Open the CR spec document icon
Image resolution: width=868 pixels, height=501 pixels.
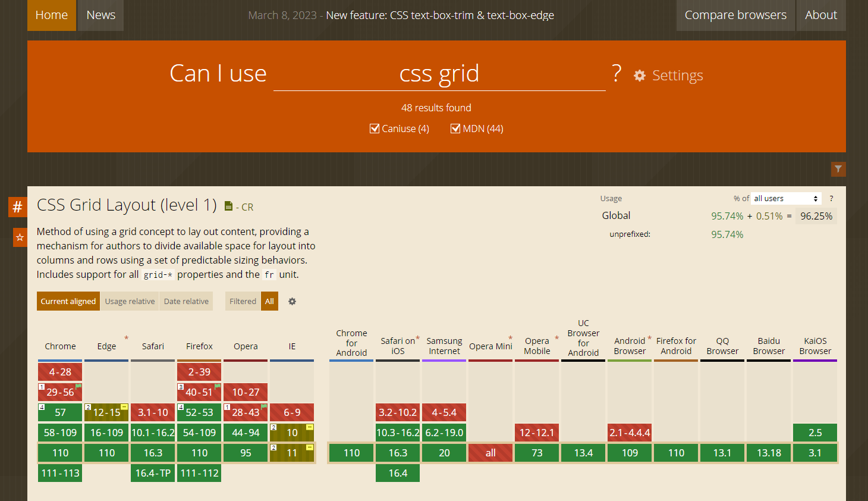pyautogui.click(x=228, y=206)
